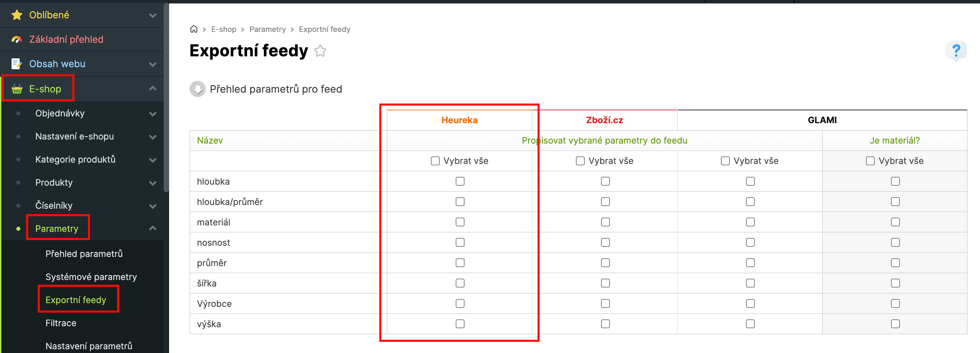
Task: Open the blue question mark help
Action: [956, 51]
